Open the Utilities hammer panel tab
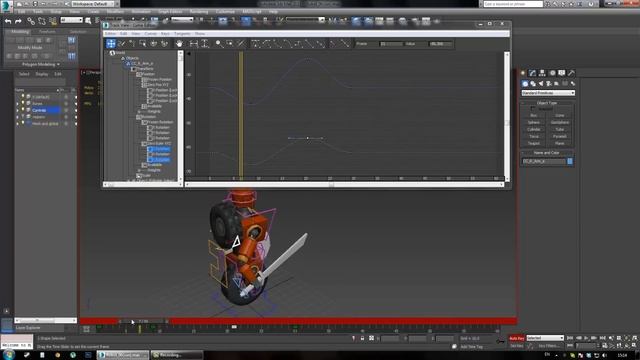The width and height of the screenshot is (640, 360). [571, 73]
